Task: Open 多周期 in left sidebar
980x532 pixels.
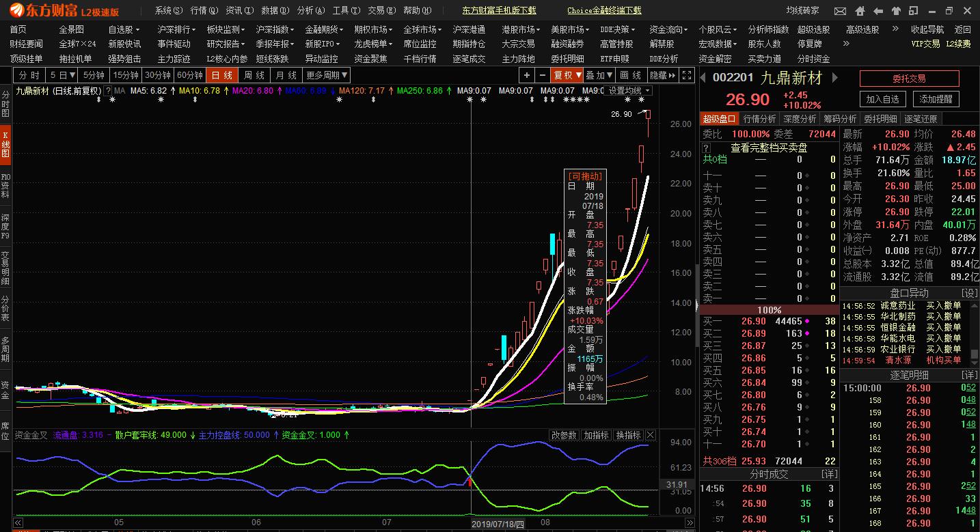Action: 5,350
